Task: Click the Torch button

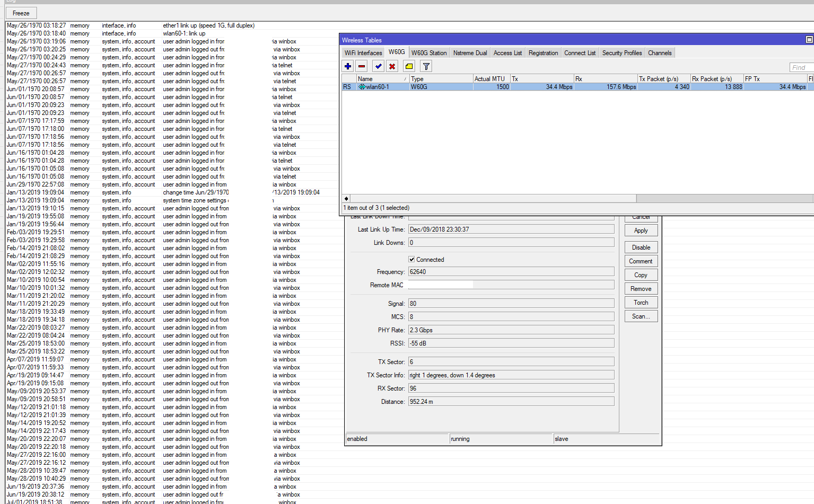Action: pos(641,303)
